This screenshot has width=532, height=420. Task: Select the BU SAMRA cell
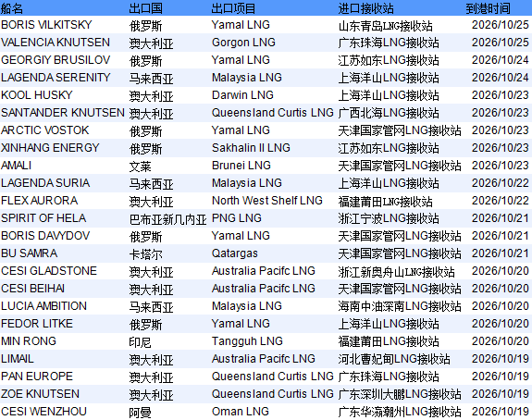pyautogui.click(x=30, y=253)
